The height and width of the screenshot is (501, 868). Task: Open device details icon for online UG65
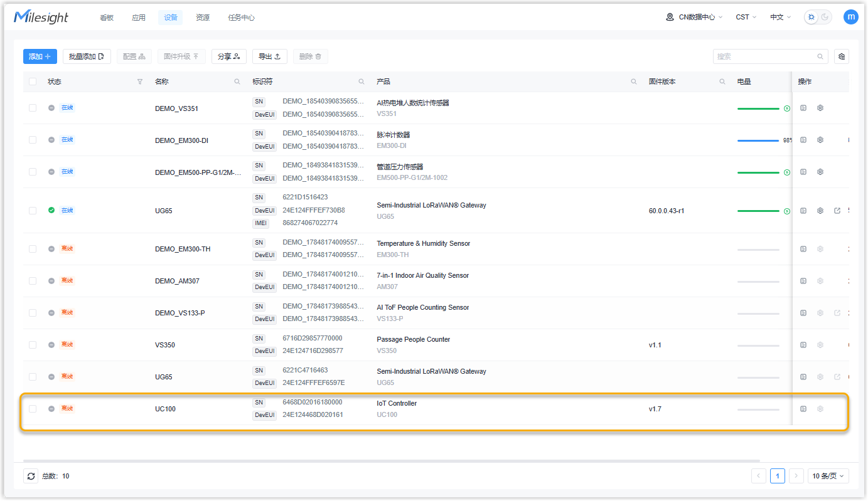(803, 211)
